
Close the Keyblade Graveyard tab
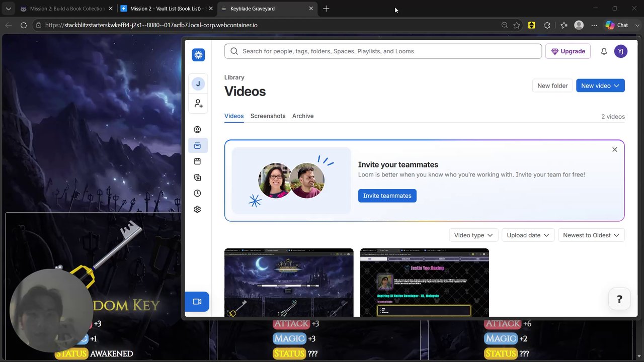[x=311, y=9]
